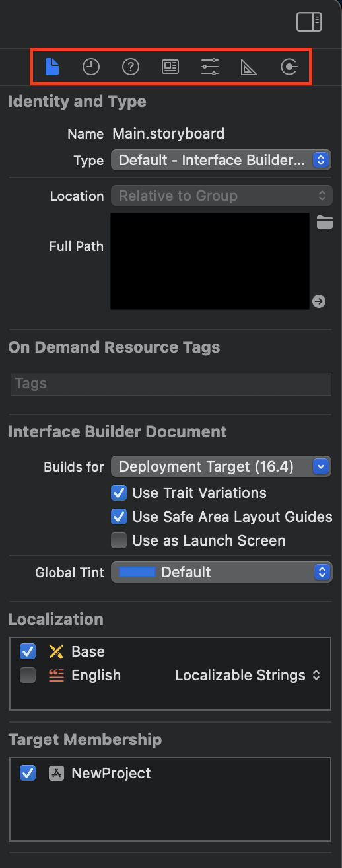Open the Location Relative to Group dropdown

[x=221, y=196]
